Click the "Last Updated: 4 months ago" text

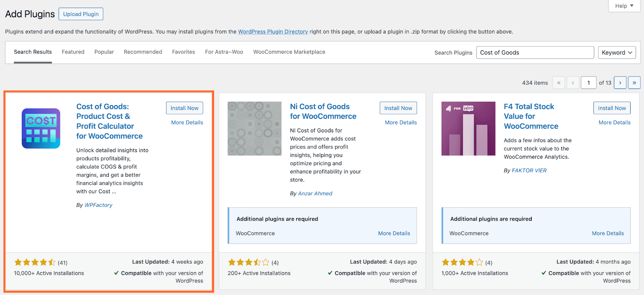tap(594, 262)
